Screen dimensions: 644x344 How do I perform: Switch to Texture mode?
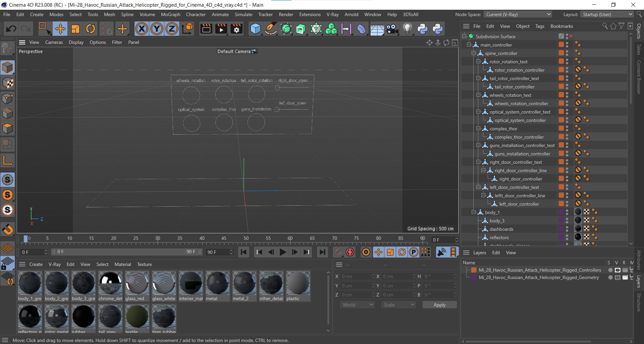click(7, 83)
